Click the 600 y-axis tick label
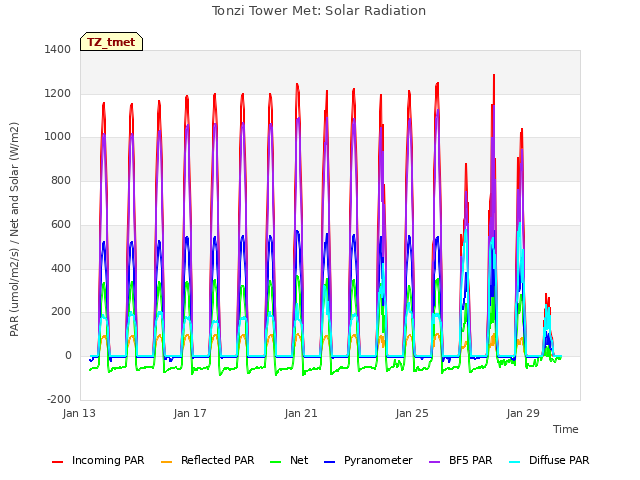The image size is (640, 480). click(61, 224)
